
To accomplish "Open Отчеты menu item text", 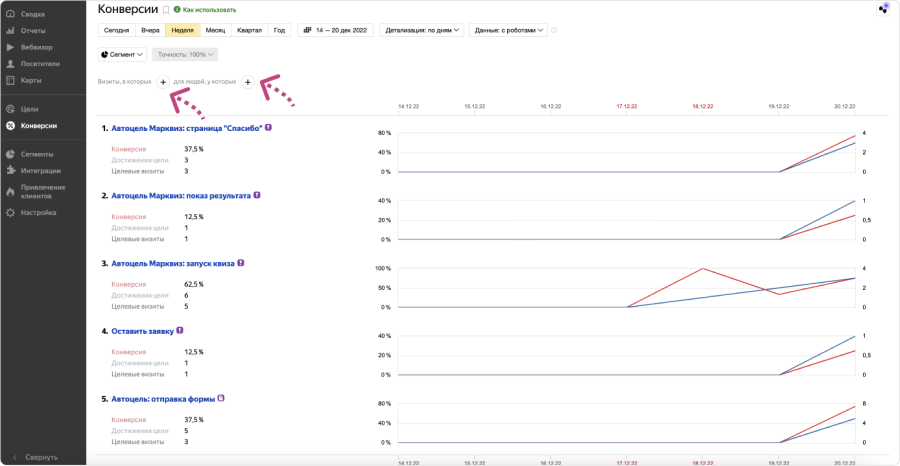I will click(33, 30).
